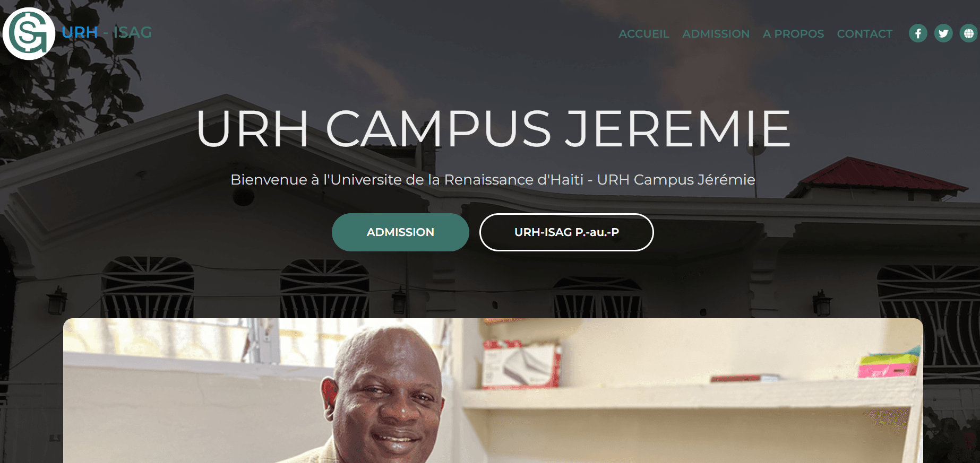The height and width of the screenshot is (463, 980).
Task: Click the URH CAMPUS JEREMIE heading
Action: pyautogui.click(x=494, y=128)
